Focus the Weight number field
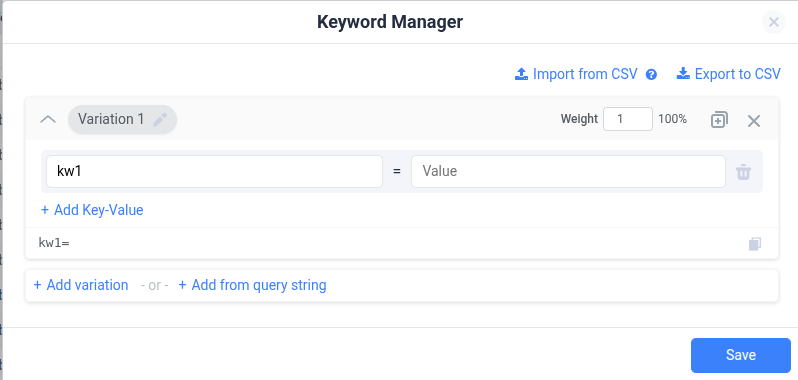 628,119
